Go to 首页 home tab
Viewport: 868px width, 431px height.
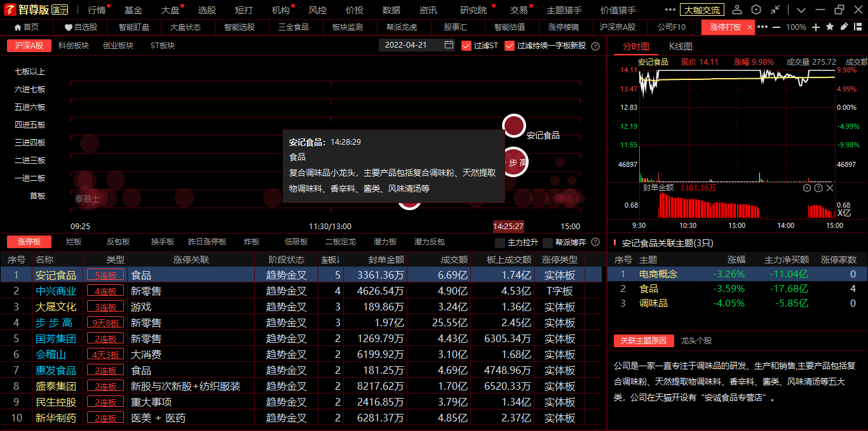[x=26, y=27]
